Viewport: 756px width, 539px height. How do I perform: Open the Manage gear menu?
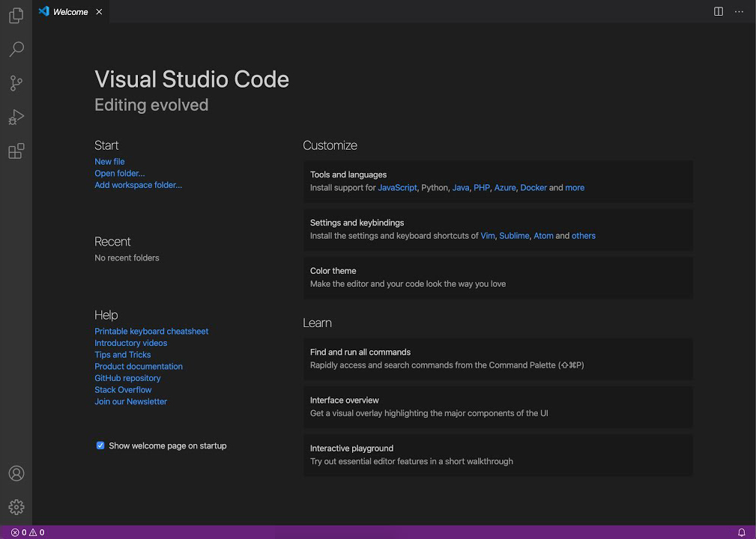click(16, 507)
